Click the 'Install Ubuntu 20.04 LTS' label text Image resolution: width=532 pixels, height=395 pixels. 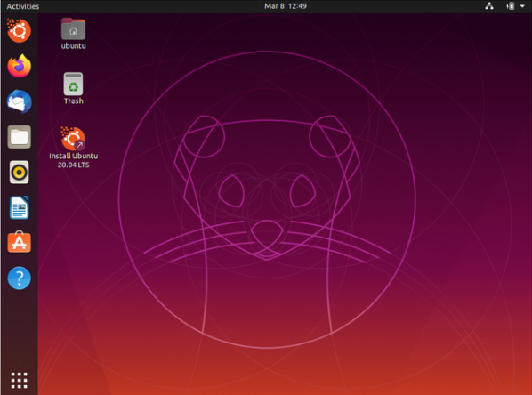click(73, 160)
